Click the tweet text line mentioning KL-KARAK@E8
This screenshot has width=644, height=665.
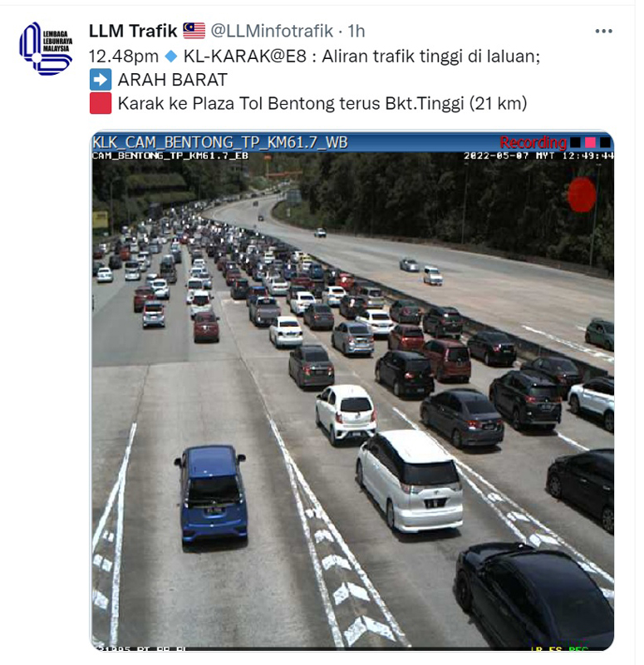pos(314,56)
